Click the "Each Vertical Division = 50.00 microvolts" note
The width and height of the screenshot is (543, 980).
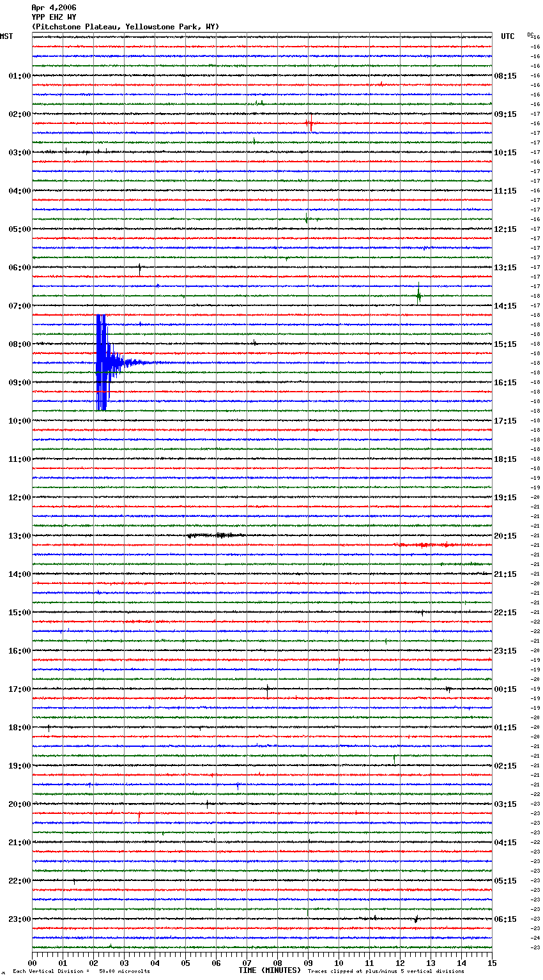(x=81, y=972)
